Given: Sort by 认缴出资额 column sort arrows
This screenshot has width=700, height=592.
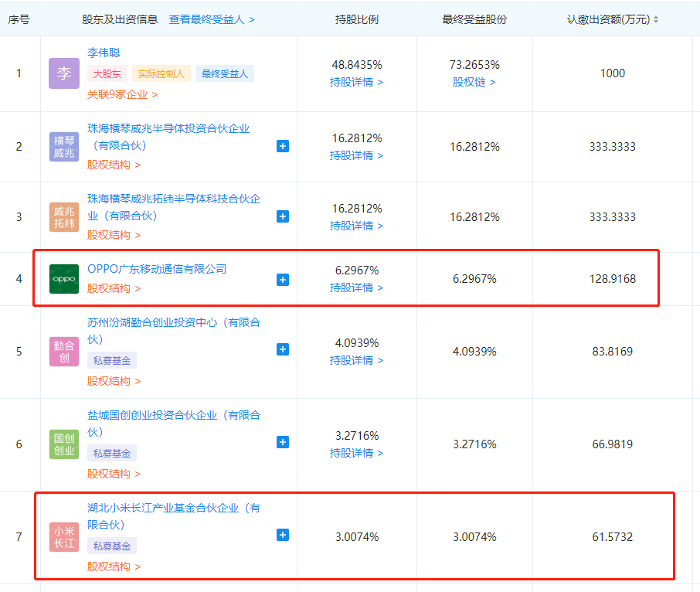Looking at the screenshot, I should 656,19.
